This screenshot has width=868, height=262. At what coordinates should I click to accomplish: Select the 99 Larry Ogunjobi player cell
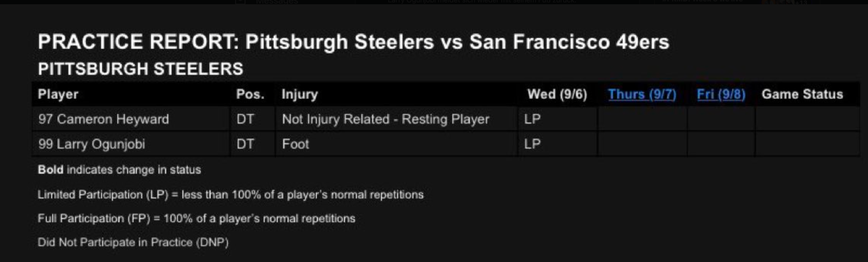(x=91, y=144)
